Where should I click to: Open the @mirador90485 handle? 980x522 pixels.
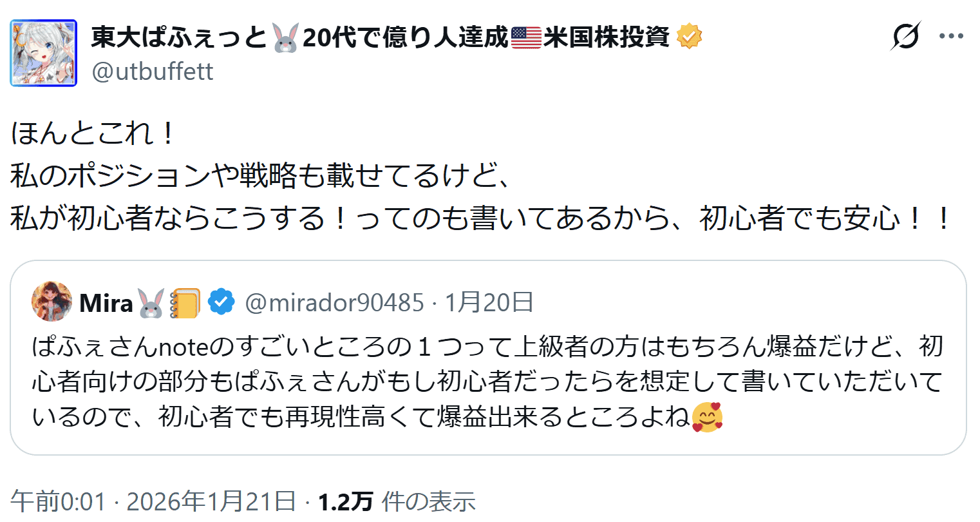[x=334, y=302]
